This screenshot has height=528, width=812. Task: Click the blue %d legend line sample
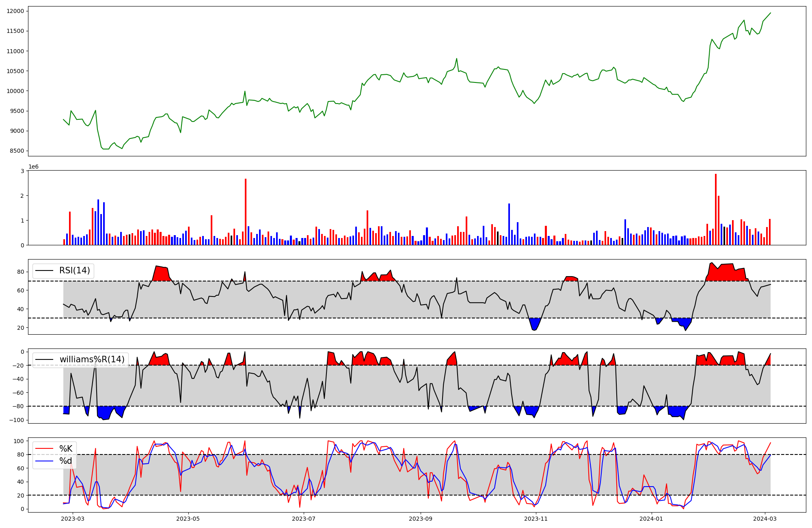(44, 461)
